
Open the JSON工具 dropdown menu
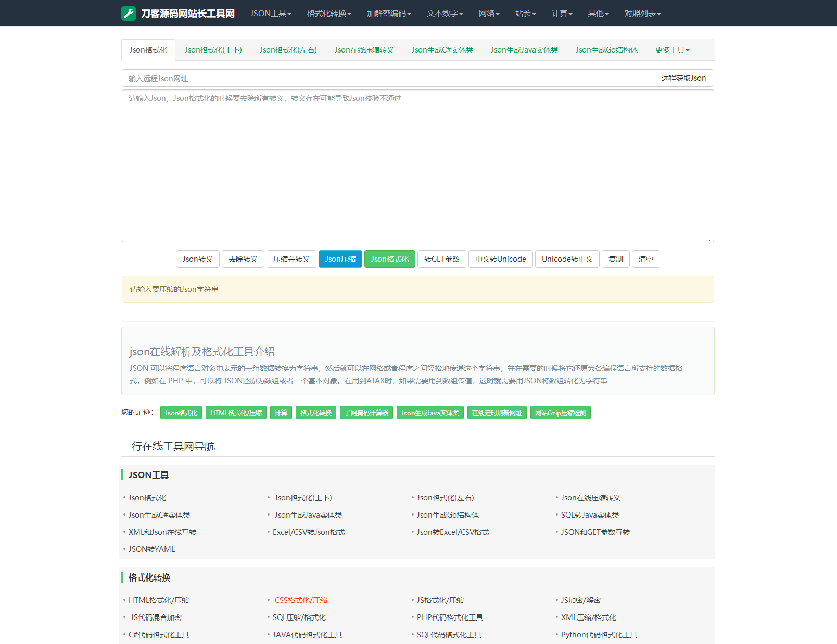(271, 14)
